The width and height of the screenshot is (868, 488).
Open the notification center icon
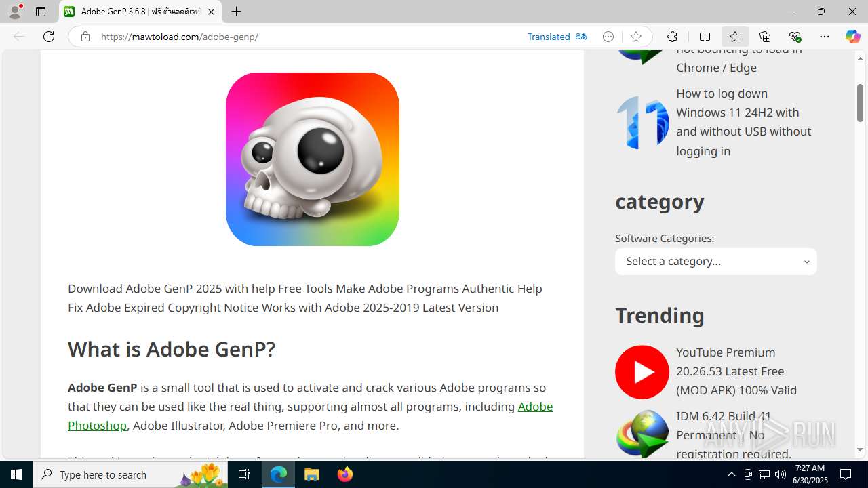[846, 474]
